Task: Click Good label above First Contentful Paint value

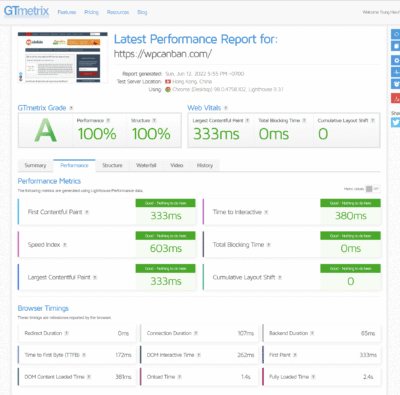Action: (x=165, y=203)
